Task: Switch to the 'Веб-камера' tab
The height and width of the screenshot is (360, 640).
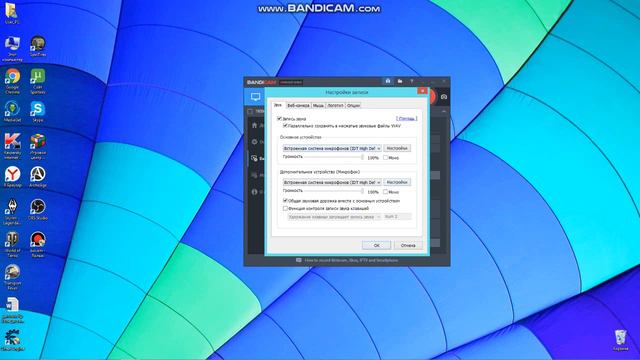Action: point(298,105)
